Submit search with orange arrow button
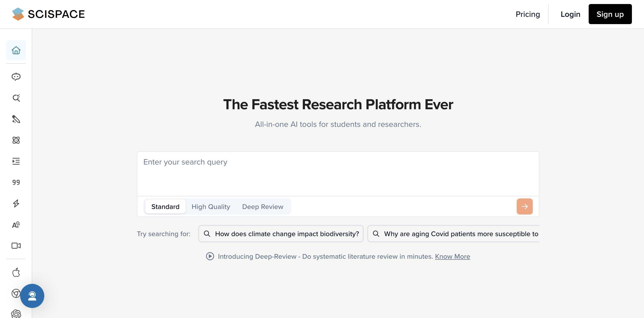Screen dimensions: 644x318 coord(525,206)
